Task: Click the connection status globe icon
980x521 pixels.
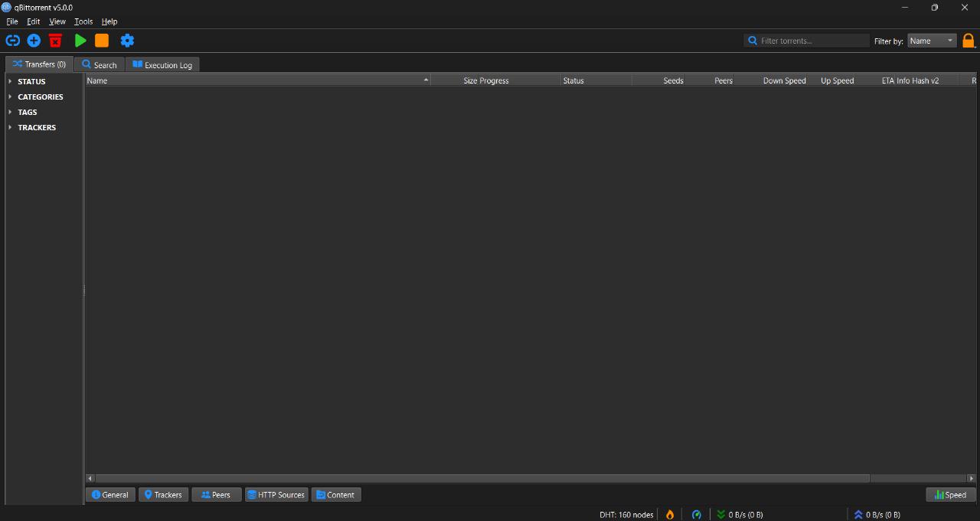Action: [696, 514]
